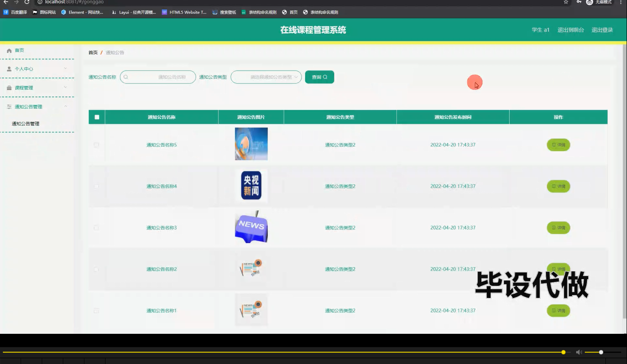
Task: Select the 首页 home icon in sidebar
Action: pos(9,50)
